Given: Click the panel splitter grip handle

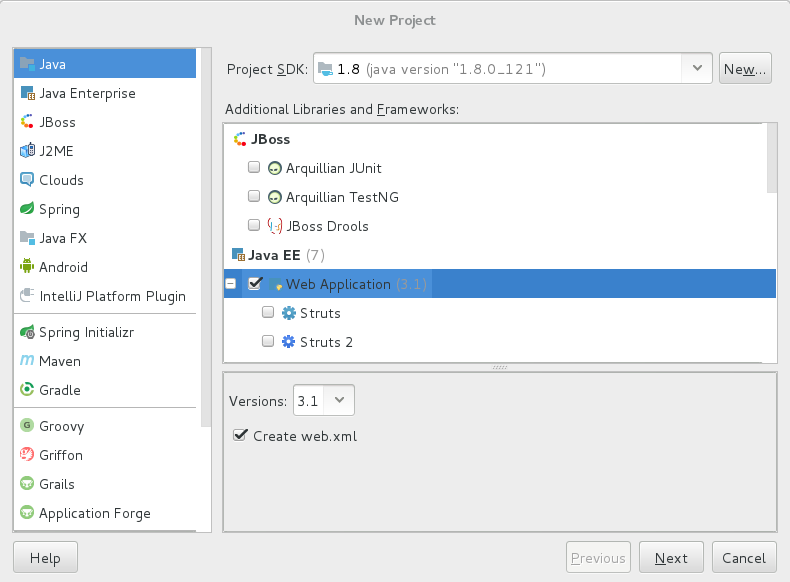Looking at the screenshot, I should click(500, 367).
